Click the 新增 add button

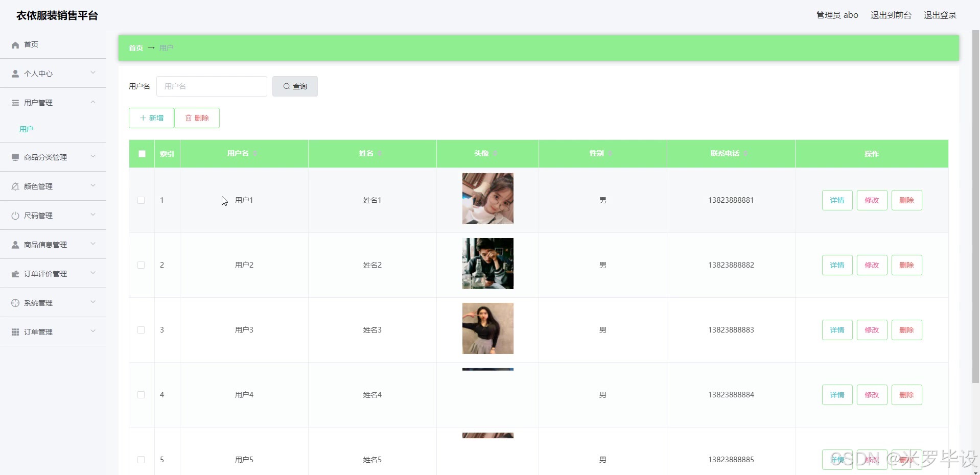tap(151, 118)
